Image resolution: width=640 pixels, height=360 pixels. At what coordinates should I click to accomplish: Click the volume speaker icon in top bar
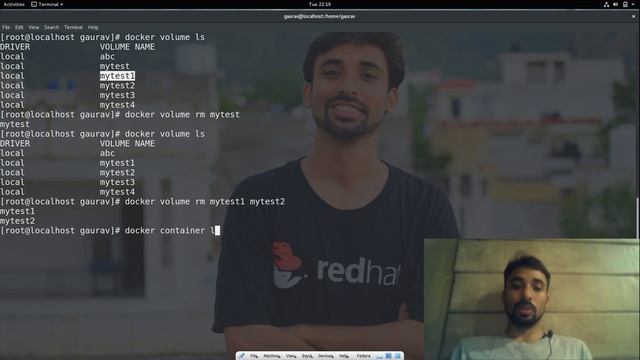tap(615, 4)
